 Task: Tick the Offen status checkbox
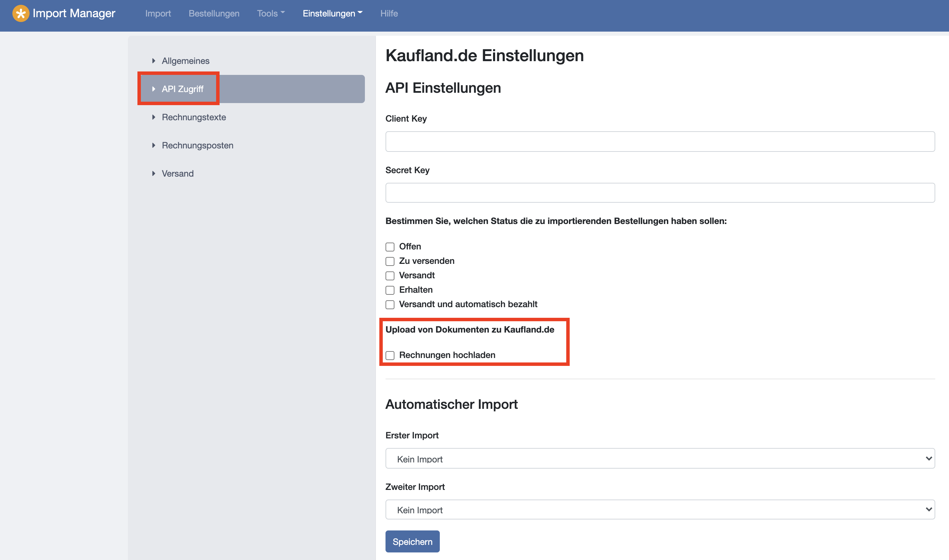[x=390, y=247]
